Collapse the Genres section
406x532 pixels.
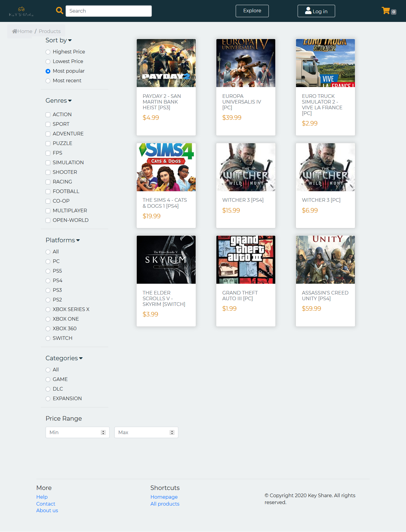pyautogui.click(x=59, y=101)
